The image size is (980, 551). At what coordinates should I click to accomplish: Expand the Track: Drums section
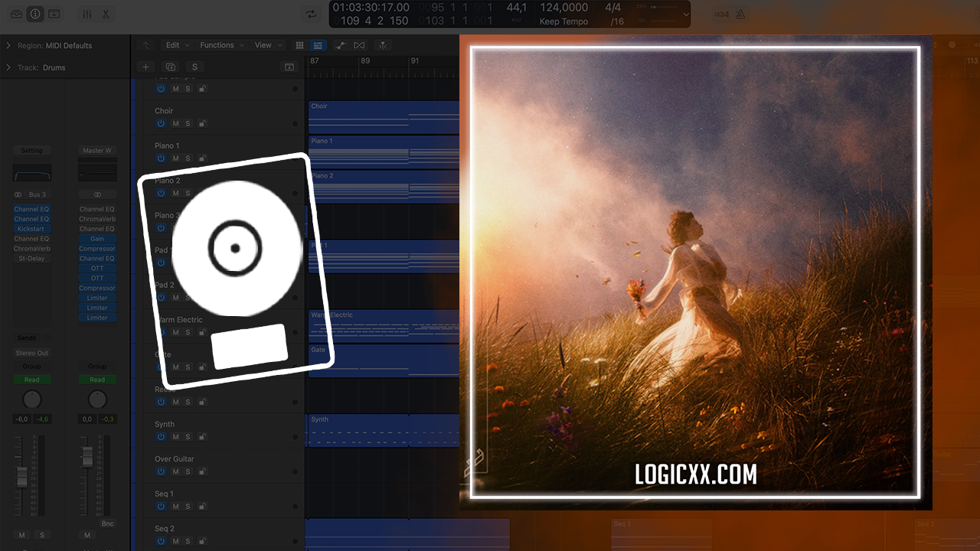pos(8,67)
